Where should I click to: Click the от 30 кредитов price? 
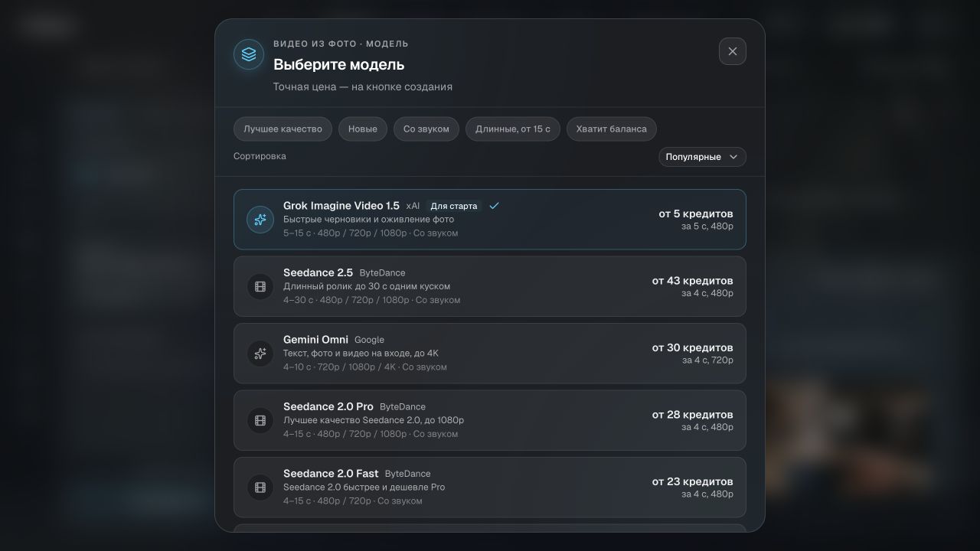pyautogui.click(x=693, y=347)
